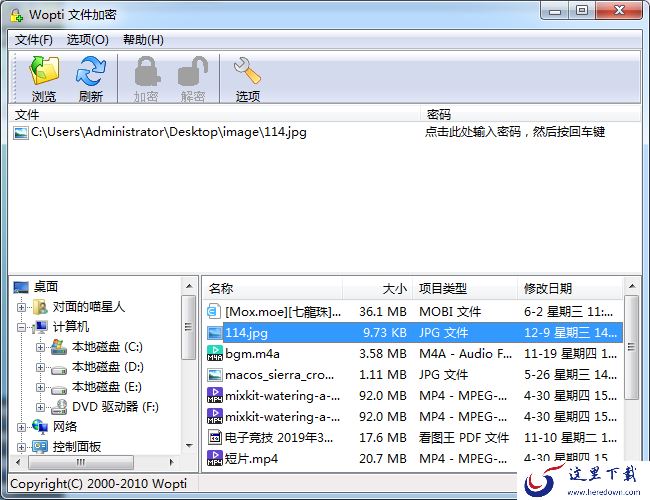Viewport: 650px width, 500px height.
Task: Expand the 本地磁盘 (E:) node
Action: point(40,387)
